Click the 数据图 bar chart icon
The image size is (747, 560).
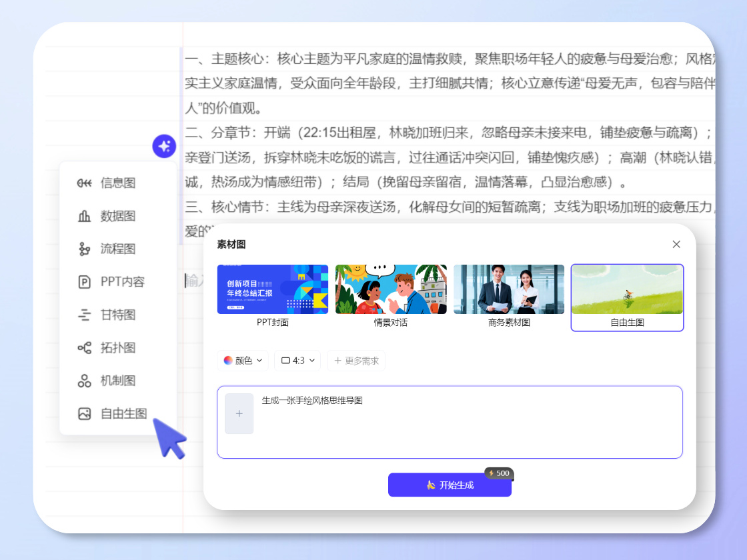point(84,216)
